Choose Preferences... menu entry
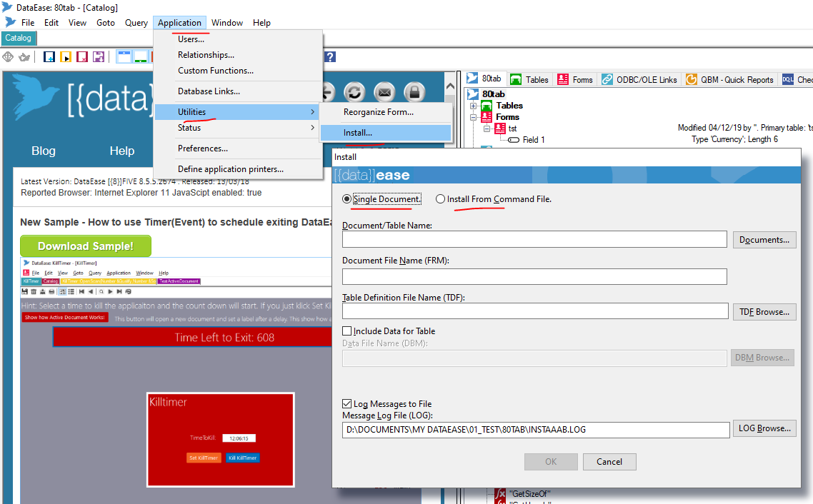The width and height of the screenshot is (813, 504). tap(238, 148)
